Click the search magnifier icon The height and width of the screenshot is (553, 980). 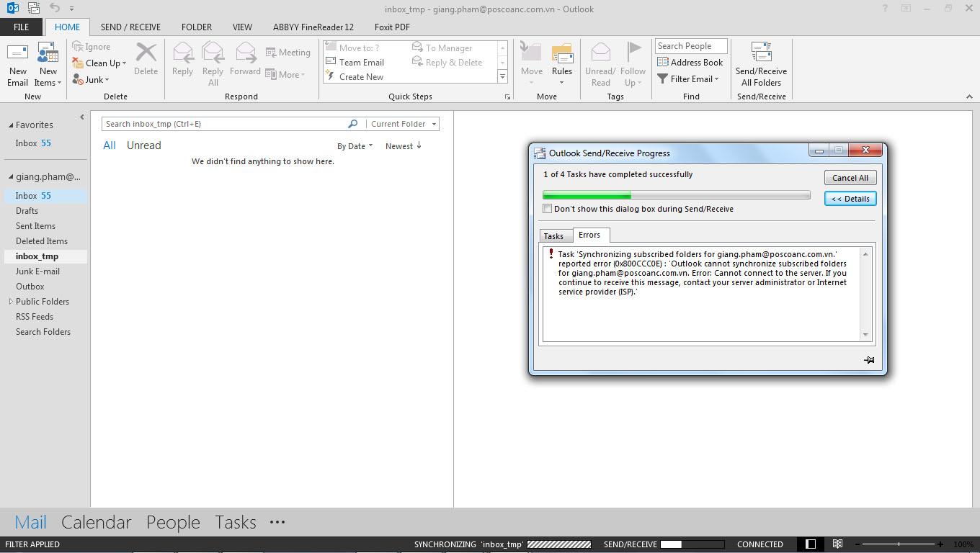point(352,124)
